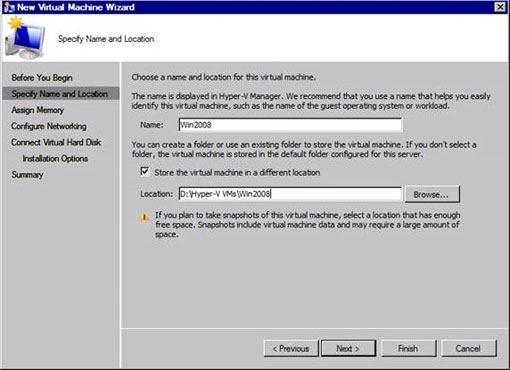Viewport: 510px width, 370px height.
Task: Click the wizard icon in title bar
Action: [9, 7]
